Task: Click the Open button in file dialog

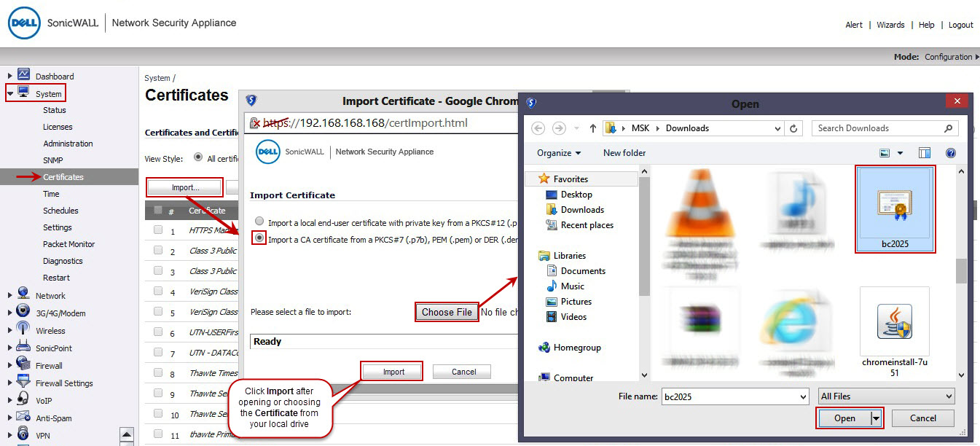Action: 844,418
